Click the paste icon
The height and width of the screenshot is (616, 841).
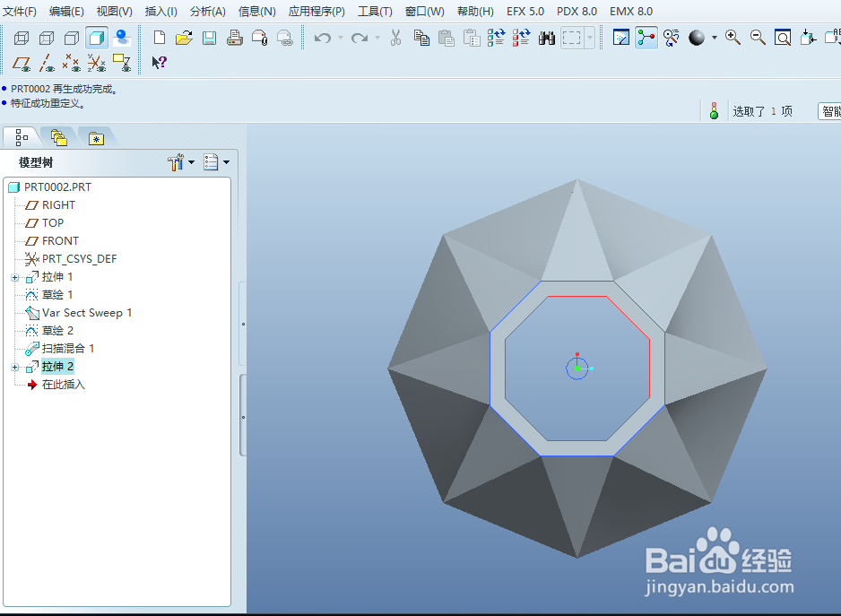447,38
